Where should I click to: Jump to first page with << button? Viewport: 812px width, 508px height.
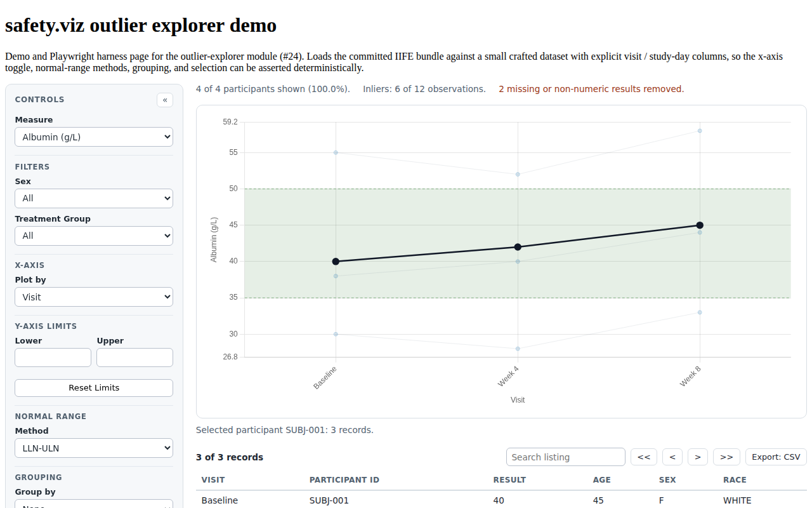click(x=644, y=457)
